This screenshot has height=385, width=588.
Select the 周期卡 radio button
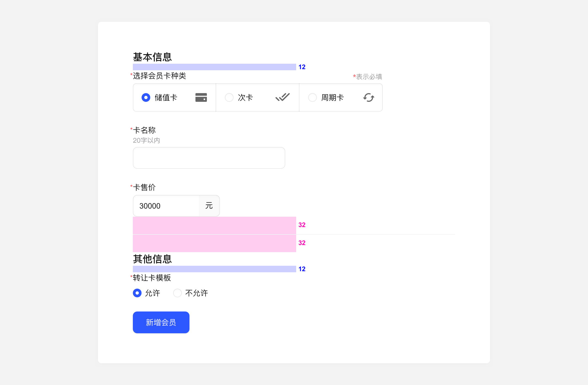pos(313,97)
